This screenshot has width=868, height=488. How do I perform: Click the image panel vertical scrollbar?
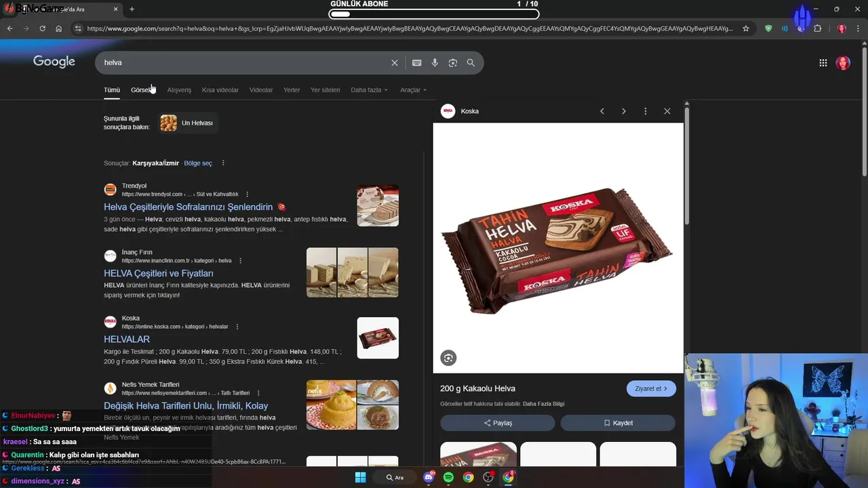click(x=687, y=166)
